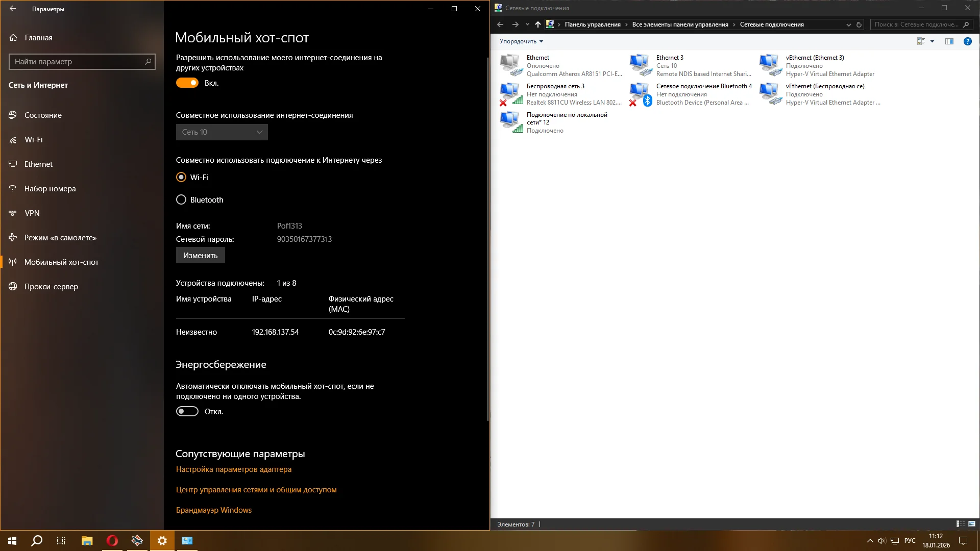The width and height of the screenshot is (980, 551).
Task: Expand the Упорядочить menu
Action: click(521, 41)
